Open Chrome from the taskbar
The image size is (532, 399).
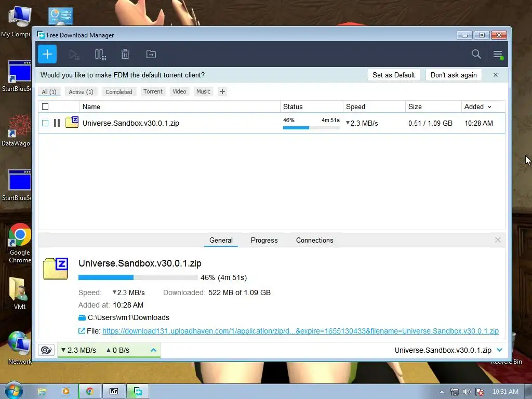point(89,392)
